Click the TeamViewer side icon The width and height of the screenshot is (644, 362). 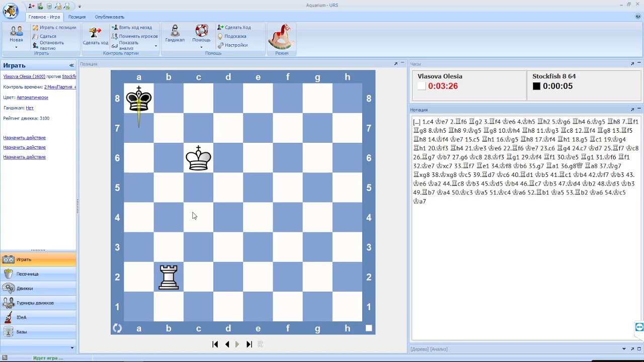point(639,327)
